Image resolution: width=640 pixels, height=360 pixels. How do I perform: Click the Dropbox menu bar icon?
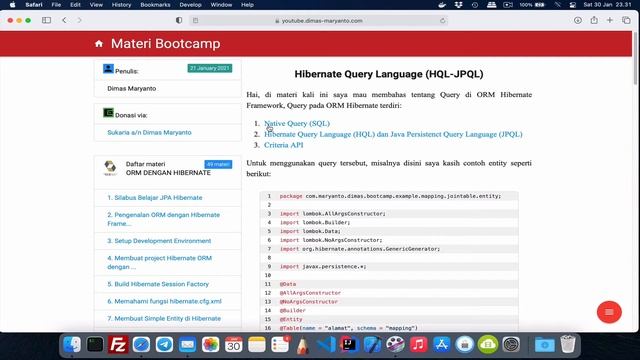458,5
